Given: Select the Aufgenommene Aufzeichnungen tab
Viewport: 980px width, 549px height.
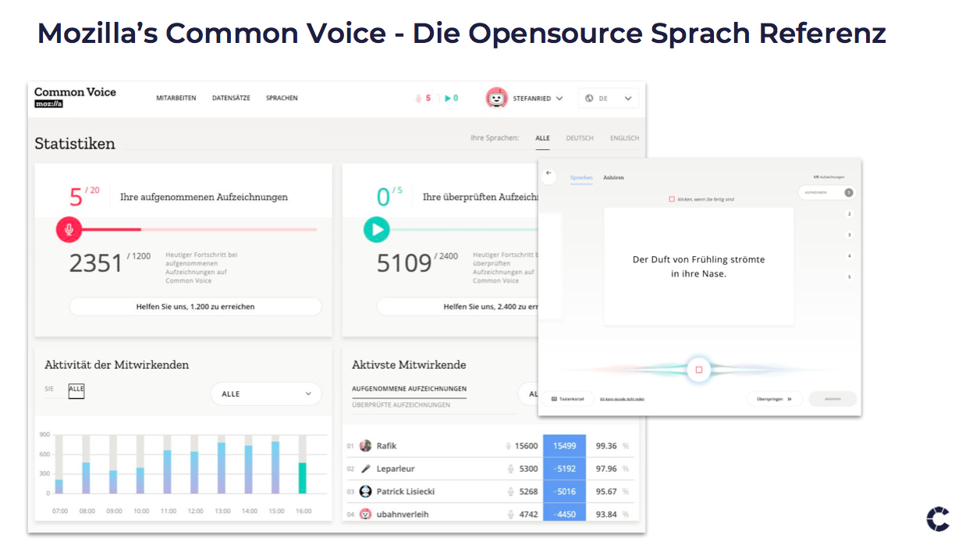Looking at the screenshot, I should (409, 389).
